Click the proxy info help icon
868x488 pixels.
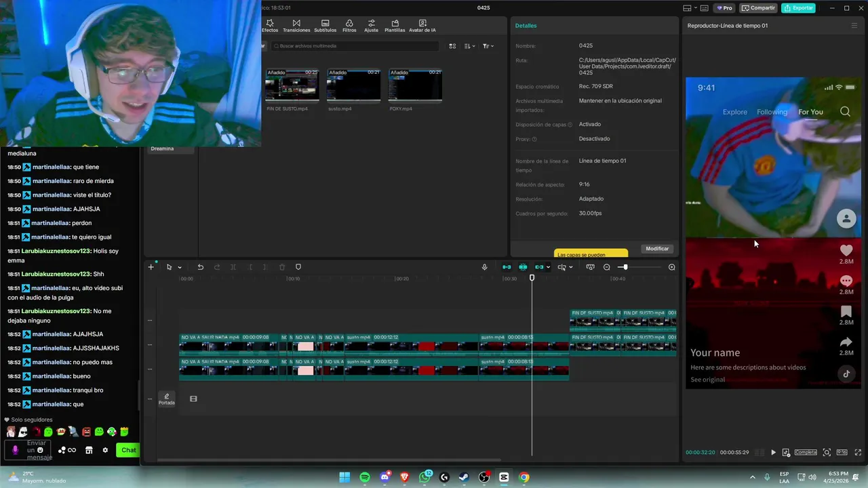pyautogui.click(x=534, y=139)
